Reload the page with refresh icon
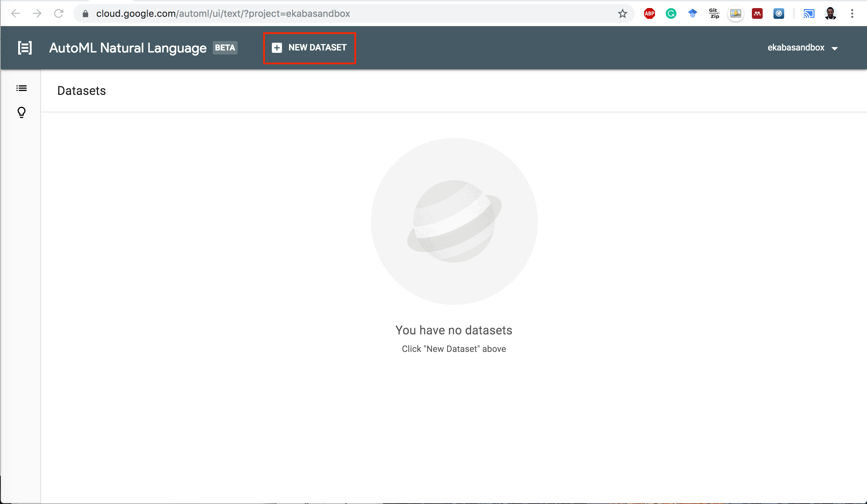This screenshot has width=867, height=504. [59, 13]
